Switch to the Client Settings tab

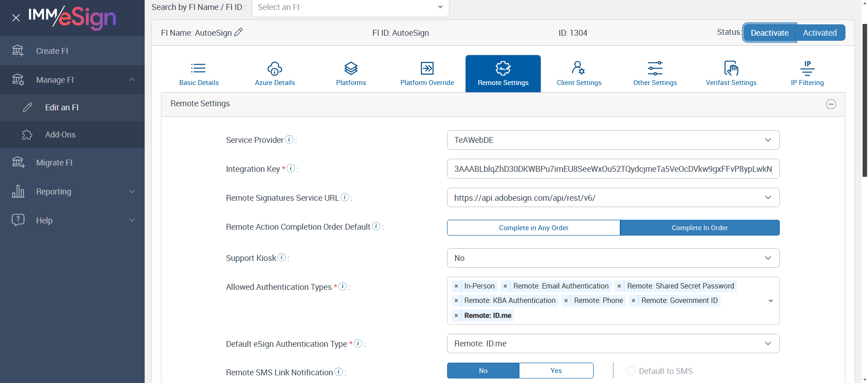(x=579, y=74)
